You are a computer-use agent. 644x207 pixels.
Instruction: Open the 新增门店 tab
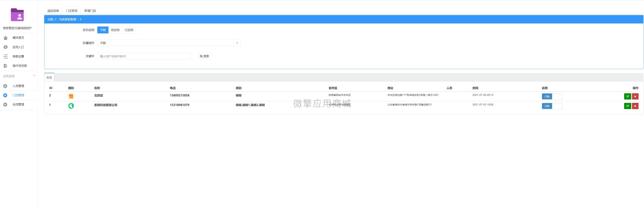(90, 11)
